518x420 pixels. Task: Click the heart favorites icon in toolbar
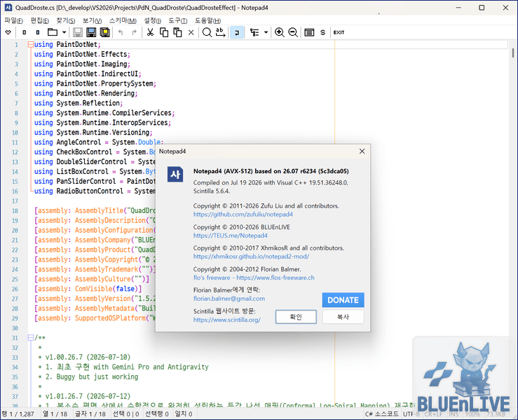pyautogui.click(x=8, y=32)
